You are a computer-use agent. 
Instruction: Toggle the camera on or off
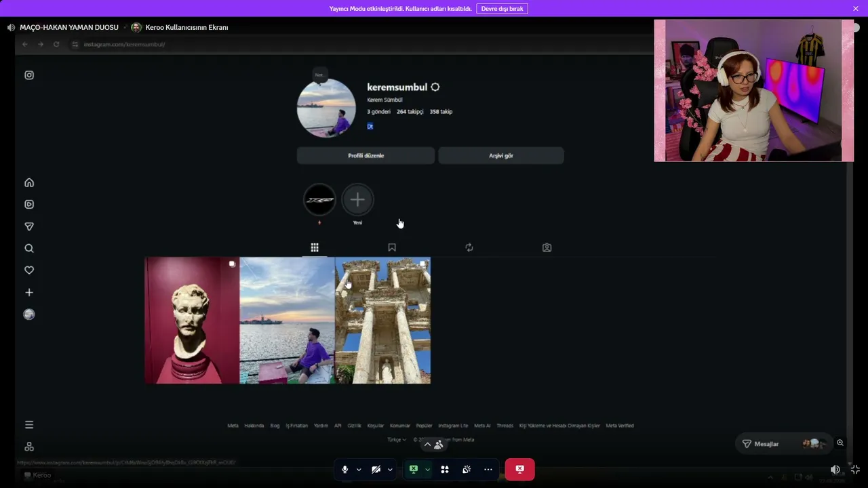[x=376, y=469]
